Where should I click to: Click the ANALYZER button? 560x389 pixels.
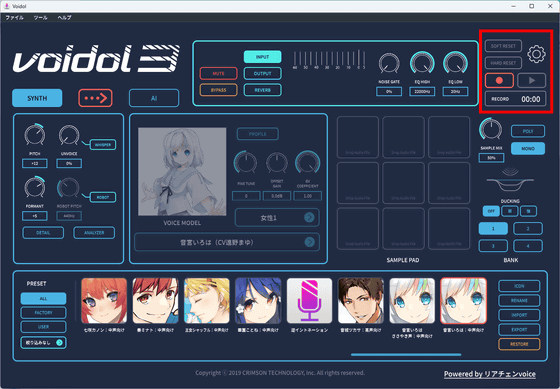tap(94, 233)
